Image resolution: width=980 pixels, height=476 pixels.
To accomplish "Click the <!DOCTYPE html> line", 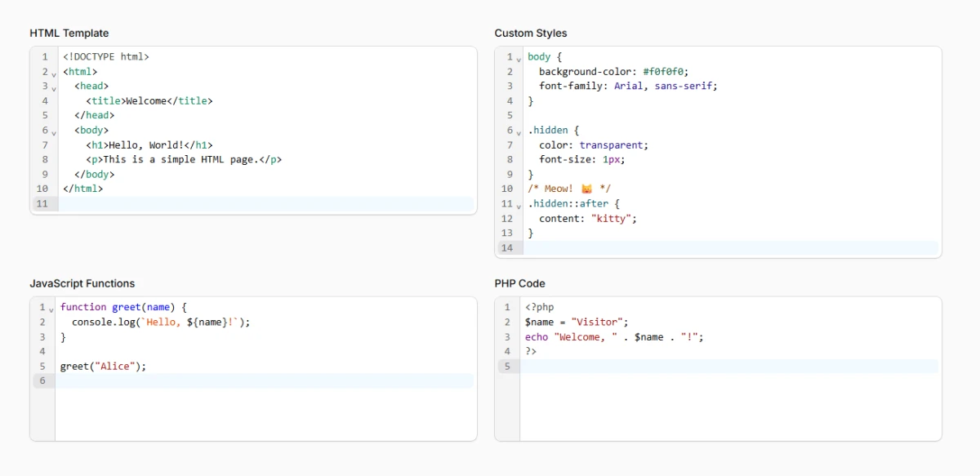I will point(106,57).
